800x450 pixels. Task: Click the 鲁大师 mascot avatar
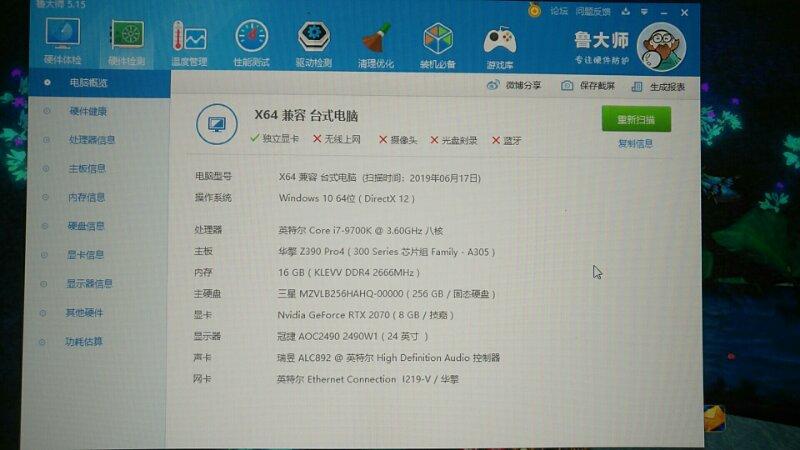click(x=661, y=47)
